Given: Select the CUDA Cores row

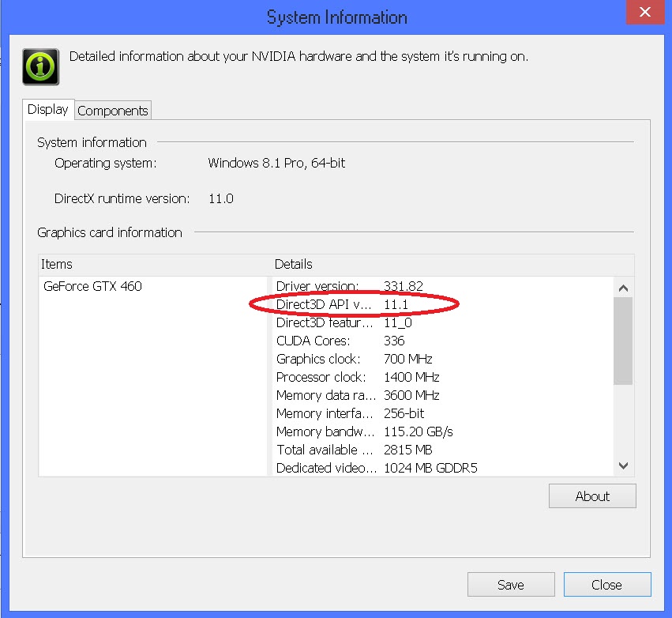Looking at the screenshot, I should point(443,341).
